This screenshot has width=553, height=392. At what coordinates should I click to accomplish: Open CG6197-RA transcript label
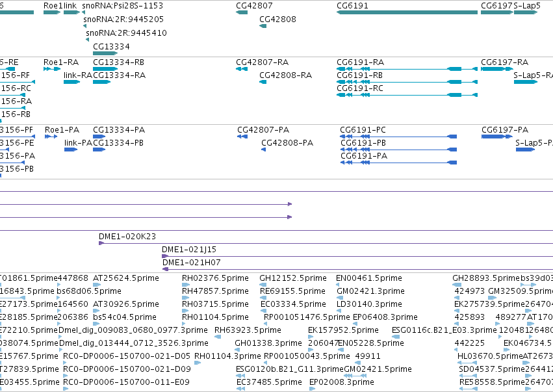[x=505, y=62]
